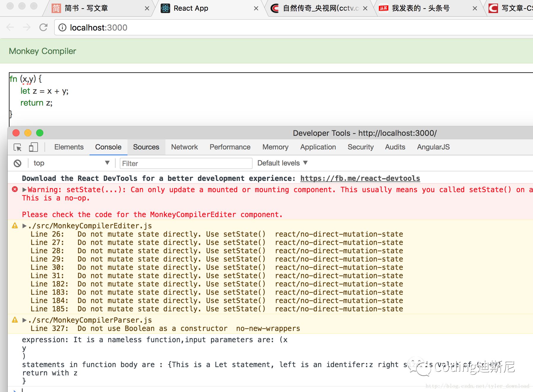View site info icon in address bar
This screenshot has width=533, height=392.
62,28
